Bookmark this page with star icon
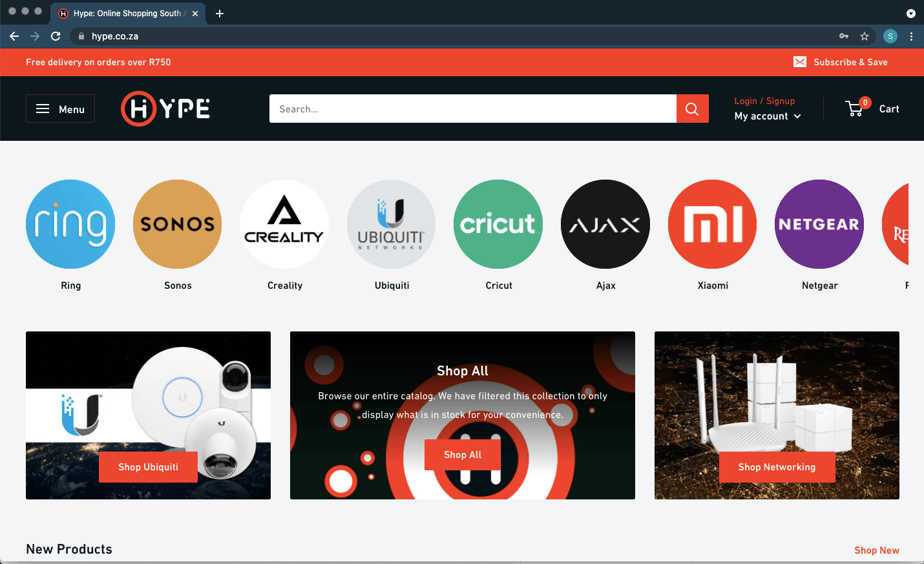This screenshot has width=924, height=564. [x=865, y=36]
